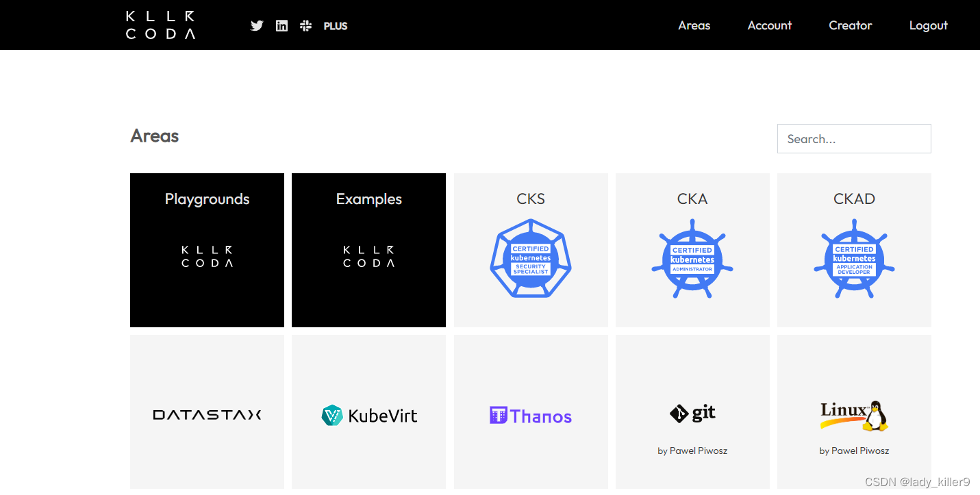Click 'by Pawel Piwosz' under git
Screen dimensions: 980x495
coord(692,450)
